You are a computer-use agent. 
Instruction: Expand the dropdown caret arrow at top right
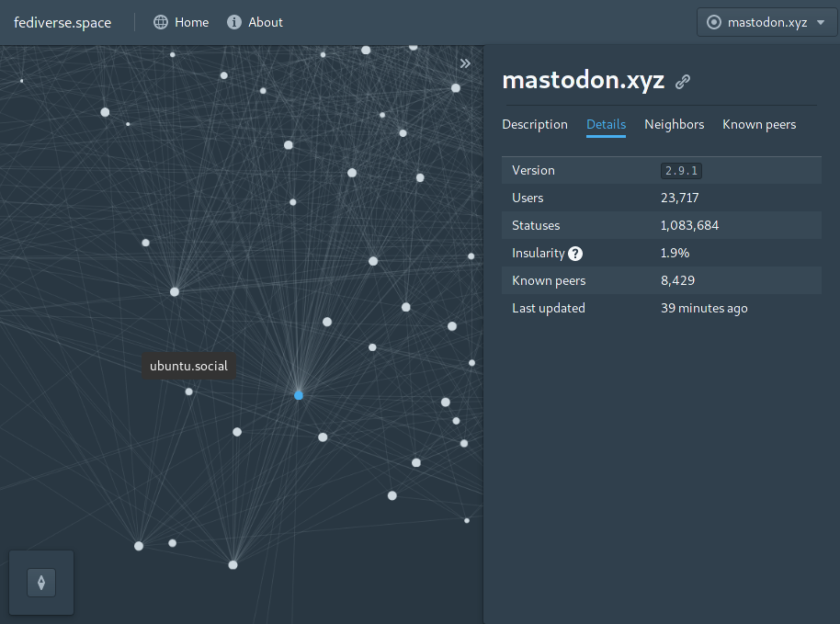[820, 22]
